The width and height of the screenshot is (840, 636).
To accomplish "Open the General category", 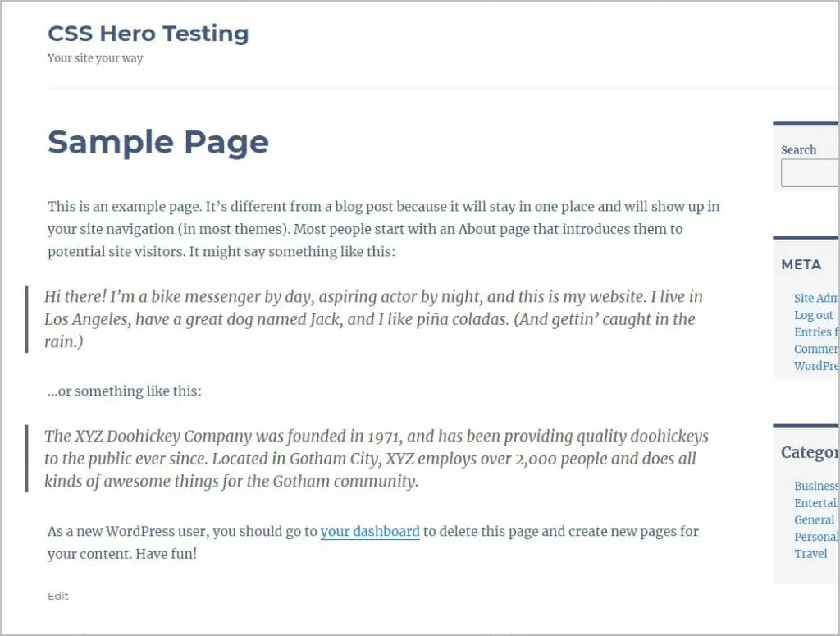I will [x=815, y=519].
